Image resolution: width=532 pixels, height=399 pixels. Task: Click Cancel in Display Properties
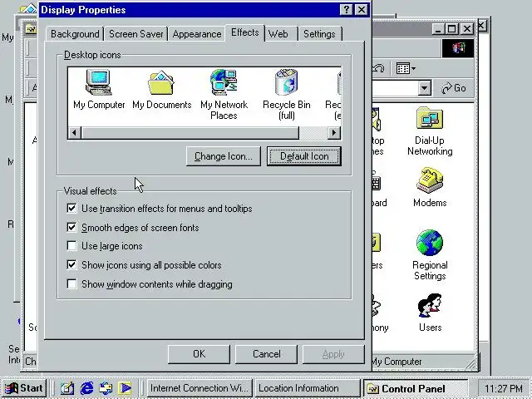pyautogui.click(x=266, y=354)
